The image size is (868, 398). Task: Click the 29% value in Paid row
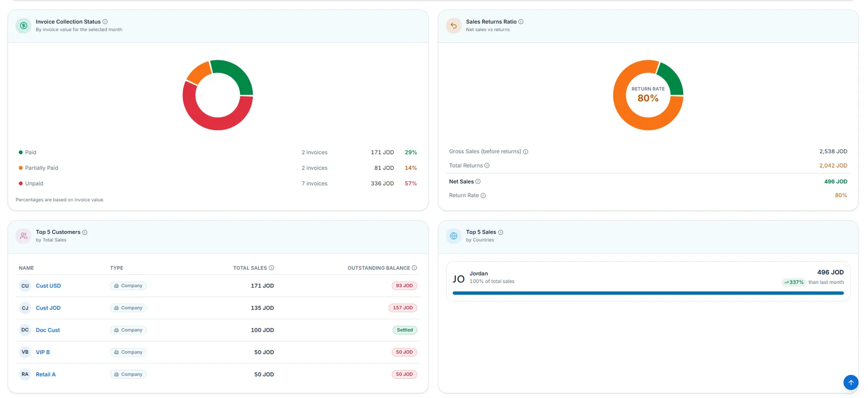(411, 152)
